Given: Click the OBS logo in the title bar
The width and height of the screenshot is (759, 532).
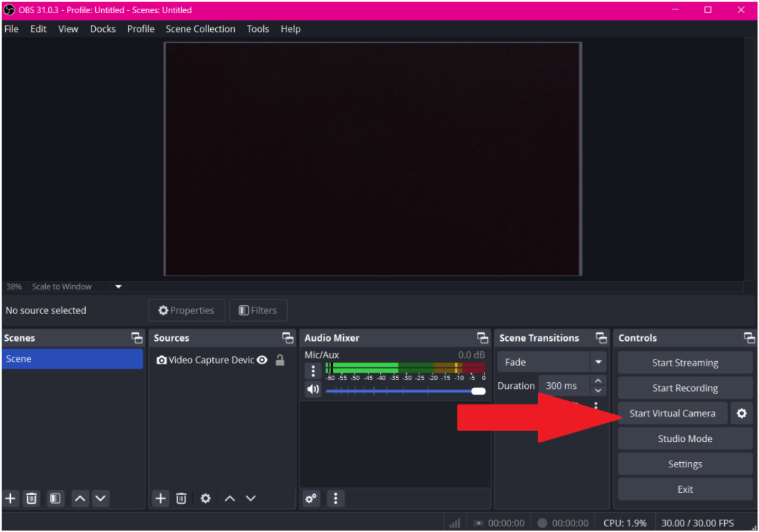Looking at the screenshot, I should [x=9, y=9].
